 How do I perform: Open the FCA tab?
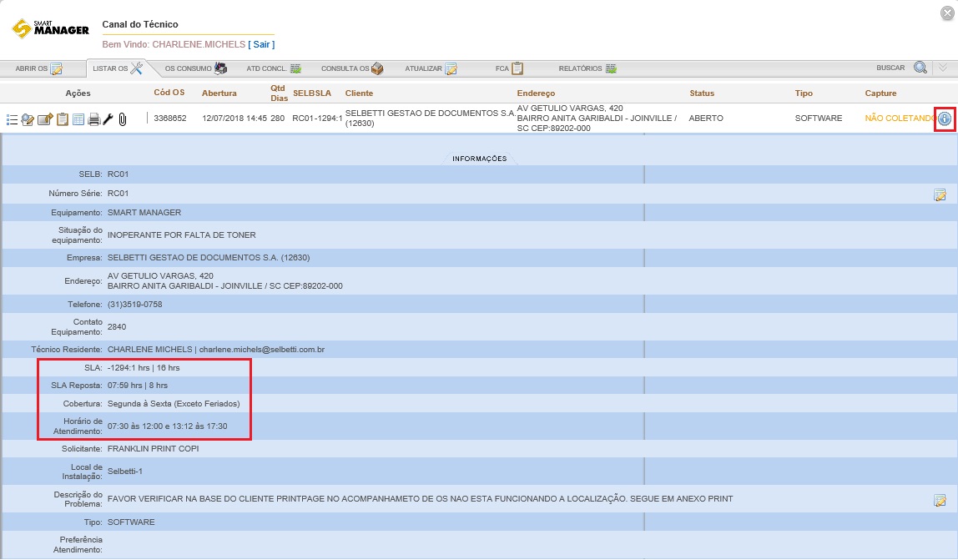tap(509, 68)
